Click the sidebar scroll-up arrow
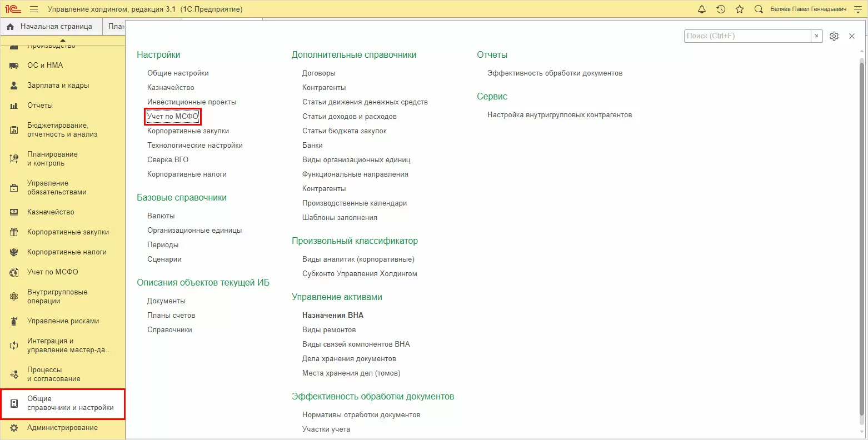Viewport: 868px width, 440px height. coord(63,40)
